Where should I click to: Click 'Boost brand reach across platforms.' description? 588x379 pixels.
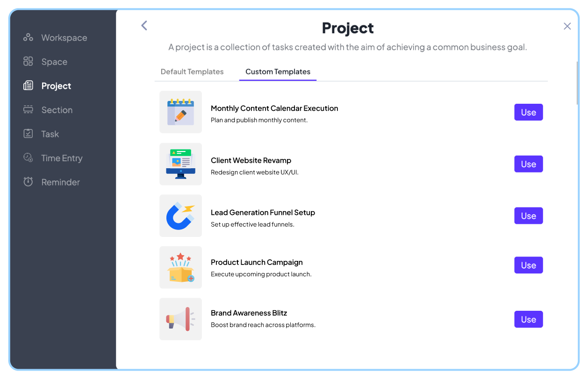(263, 325)
